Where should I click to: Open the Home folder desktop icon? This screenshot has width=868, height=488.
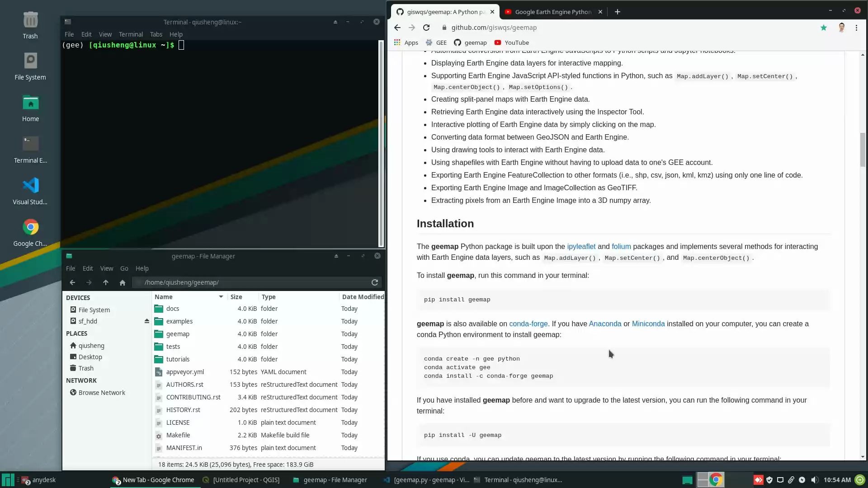tap(30, 108)
